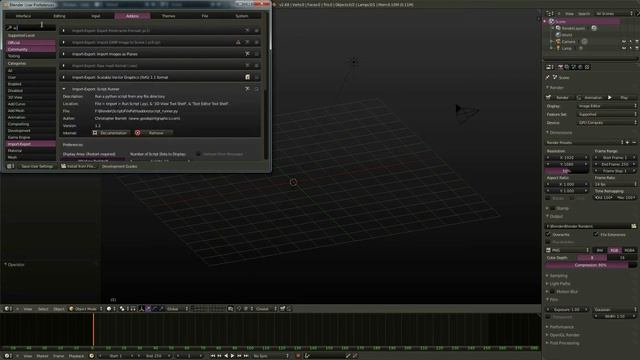Click the Render button in properties panel

[560, 98]
